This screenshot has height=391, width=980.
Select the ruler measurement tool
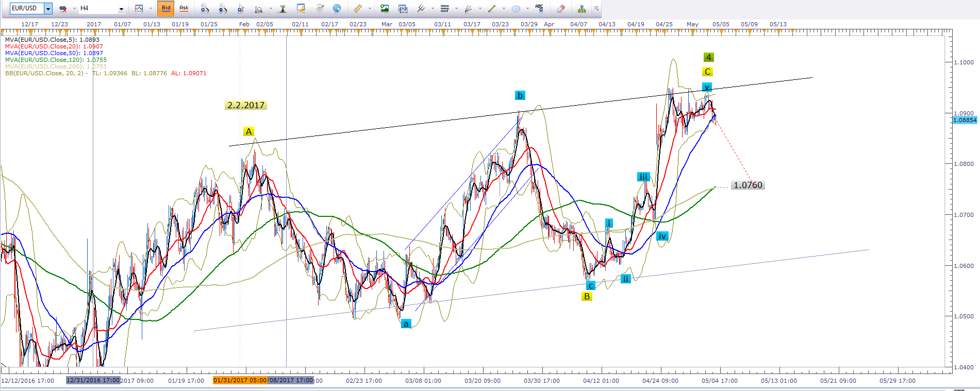(357, 8)
